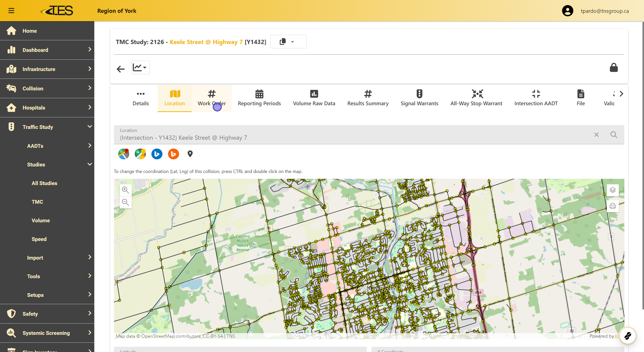This screenshot has width=644, height=352.
Task: Switch to the Work Order tab
Action: click(x=211, y=98)
